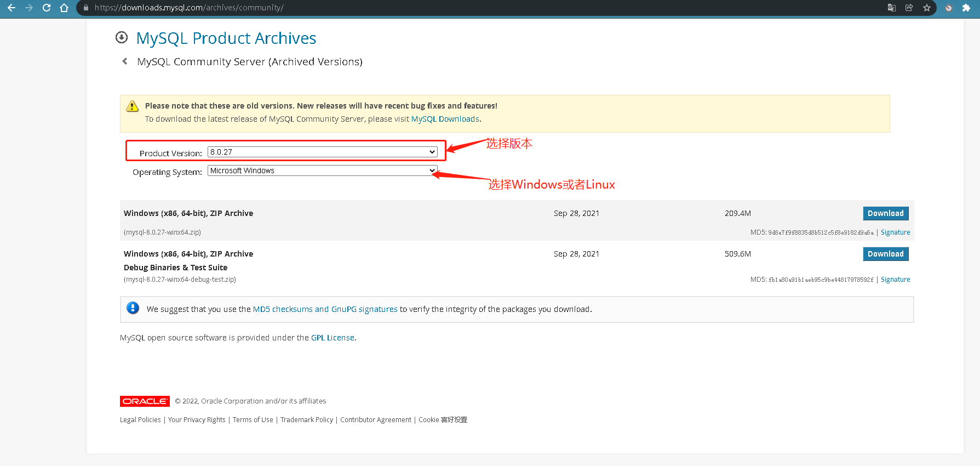
Task: Click the Debug Binaries & Test Suite text
Action: click(175, 268)
